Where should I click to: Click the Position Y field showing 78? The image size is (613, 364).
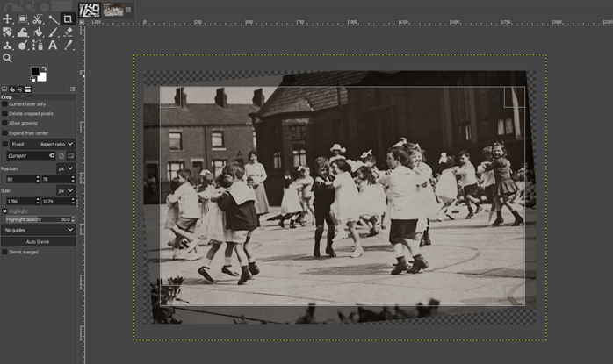coord(56,179)
